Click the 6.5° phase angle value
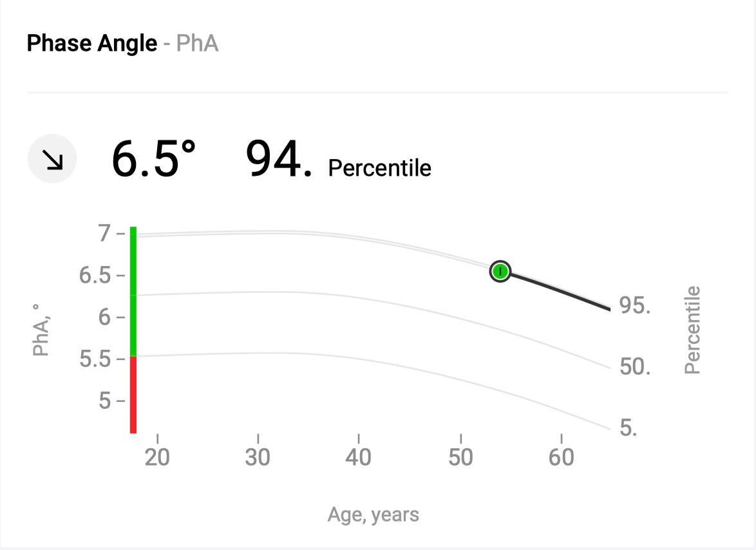This screenshot has height=550, width=756. (x=153, y=158)
